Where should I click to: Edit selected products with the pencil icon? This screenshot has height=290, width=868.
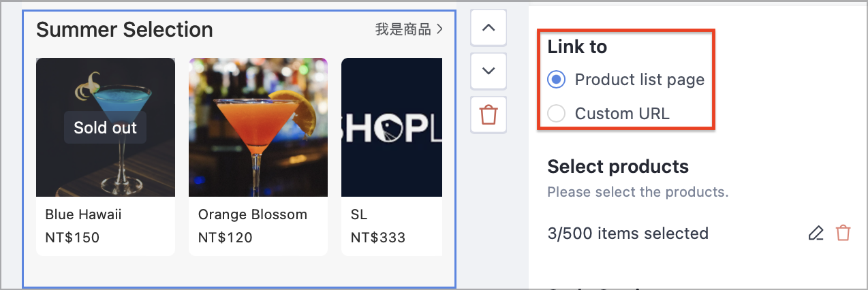point(816,233)
